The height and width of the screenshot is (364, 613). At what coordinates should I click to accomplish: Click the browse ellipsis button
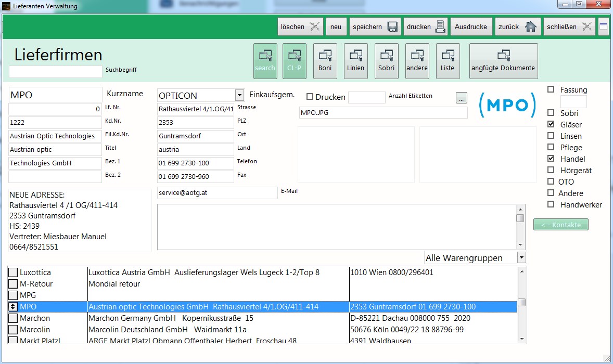pyautogui.click(x=461, y=97)
